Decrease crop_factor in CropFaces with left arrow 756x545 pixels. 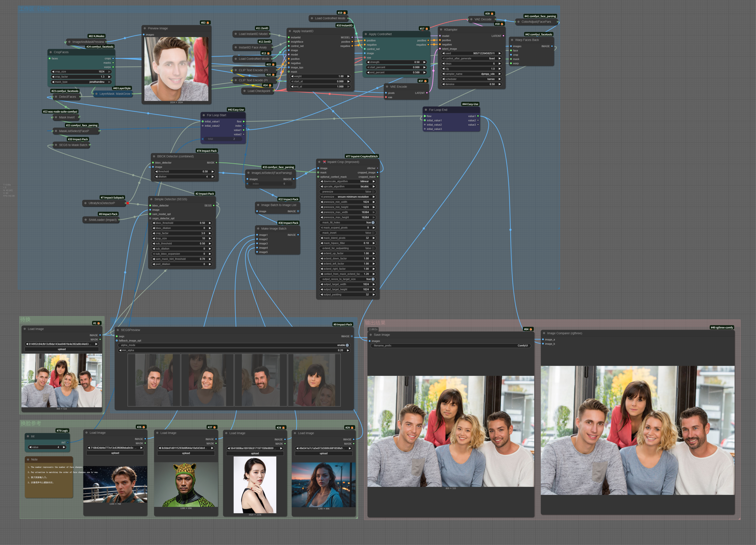[x=53, y=77]
